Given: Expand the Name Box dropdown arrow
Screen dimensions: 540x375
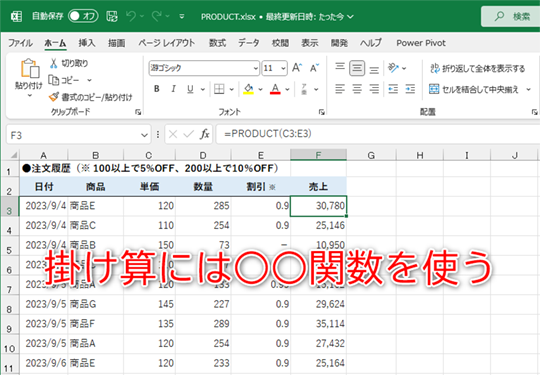Looking at the screenshot, I should click(145, 135).
